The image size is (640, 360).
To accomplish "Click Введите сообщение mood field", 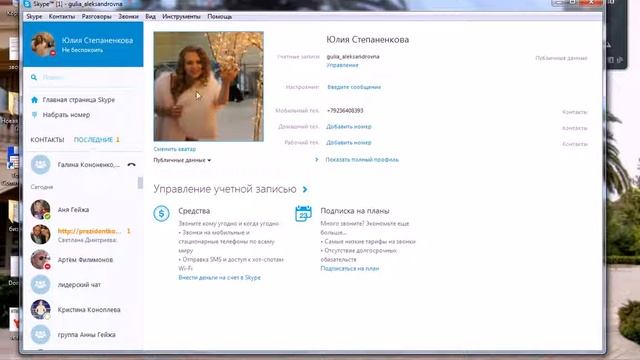I will [354, 87].
